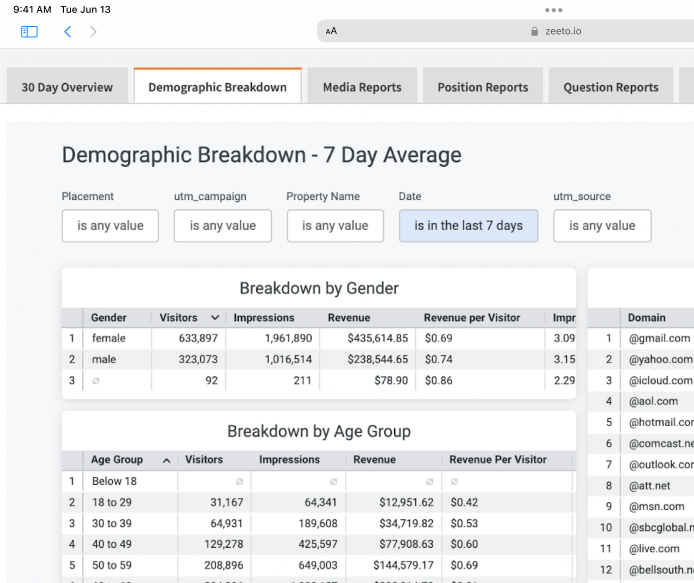Select the Position Reports tab
Viewport: 694px width, 583px height.
coord(482,88)
